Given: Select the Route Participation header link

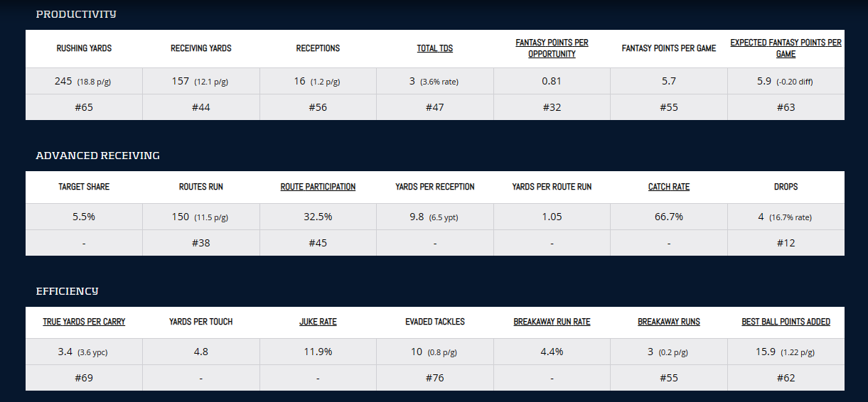Looking at the screenshot, I should pos(318,187).
